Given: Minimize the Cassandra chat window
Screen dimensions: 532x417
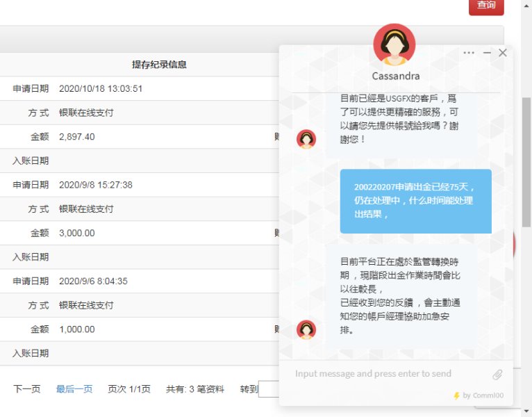Looking at the screenshot, I should (x=487, y=53).
